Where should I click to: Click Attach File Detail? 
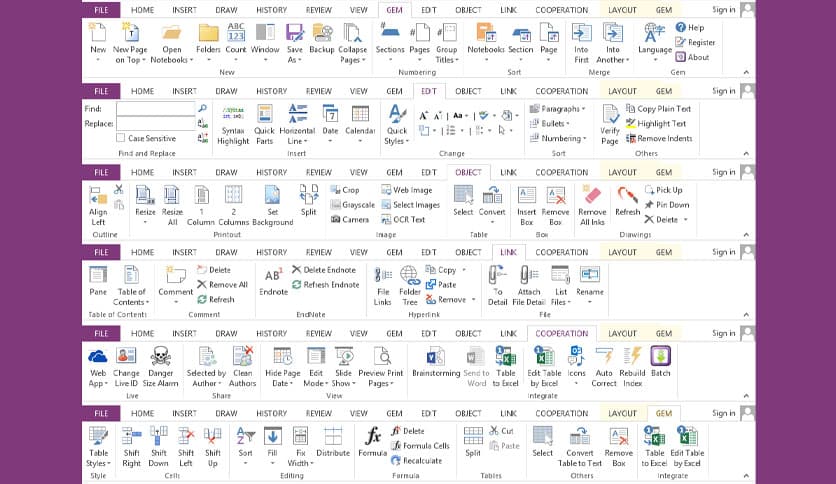[528, 286]
